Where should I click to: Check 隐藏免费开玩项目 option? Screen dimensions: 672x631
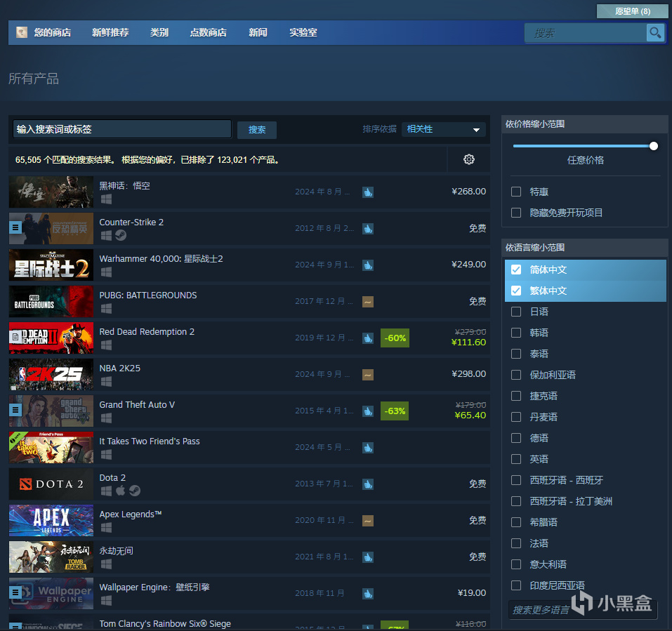coord(516,213)
